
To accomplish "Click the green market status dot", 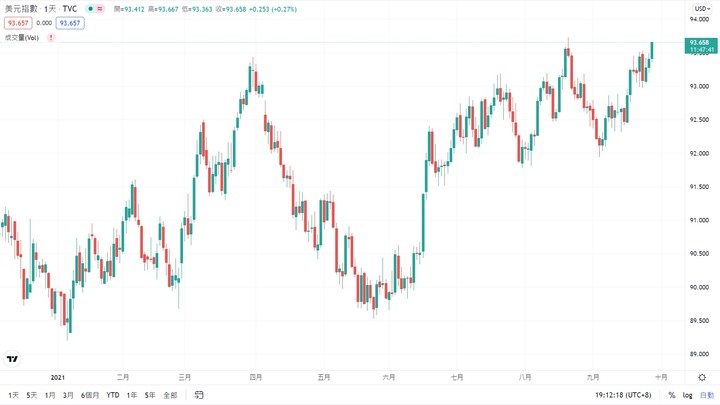I will tap(91, 9).
